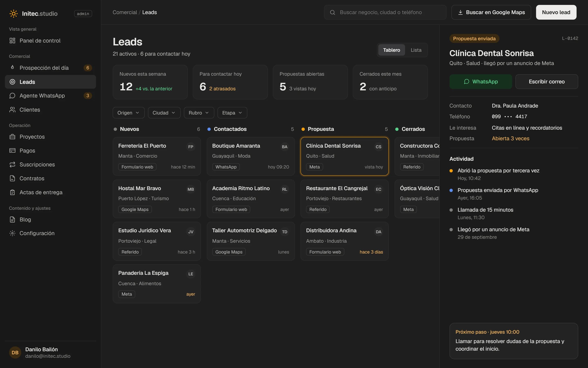Screen dimensions: 588x368
Task: Click the search field for negocio, ciudad o teléfono
Action: coord(385,12)
